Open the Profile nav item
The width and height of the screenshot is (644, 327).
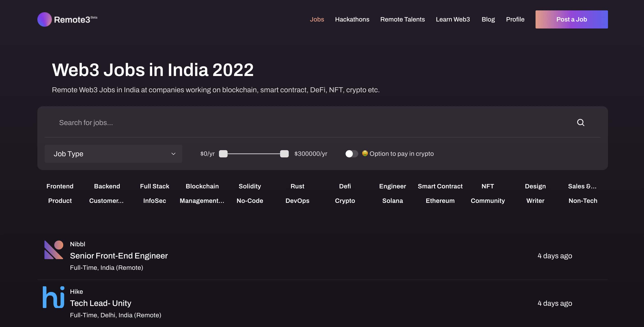pos(515,19)
